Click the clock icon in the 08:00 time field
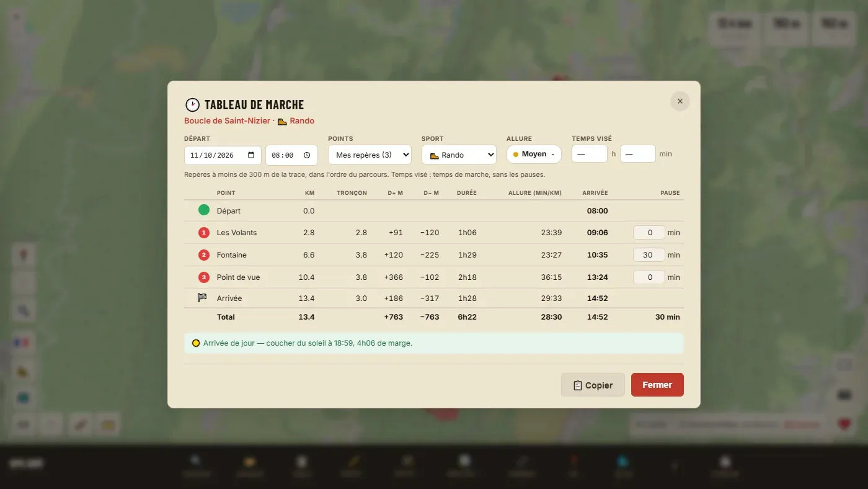The height and width of the screenshot is (489, 868). click(307, 155)
